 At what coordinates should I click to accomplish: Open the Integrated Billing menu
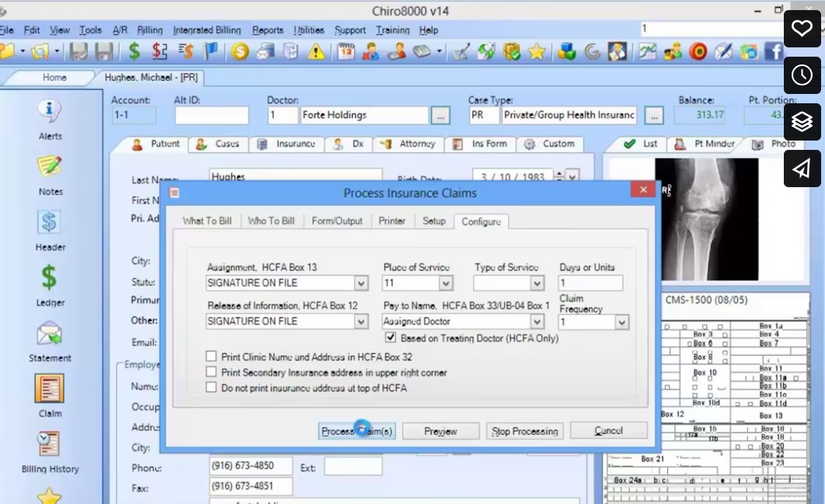[207, 30]
